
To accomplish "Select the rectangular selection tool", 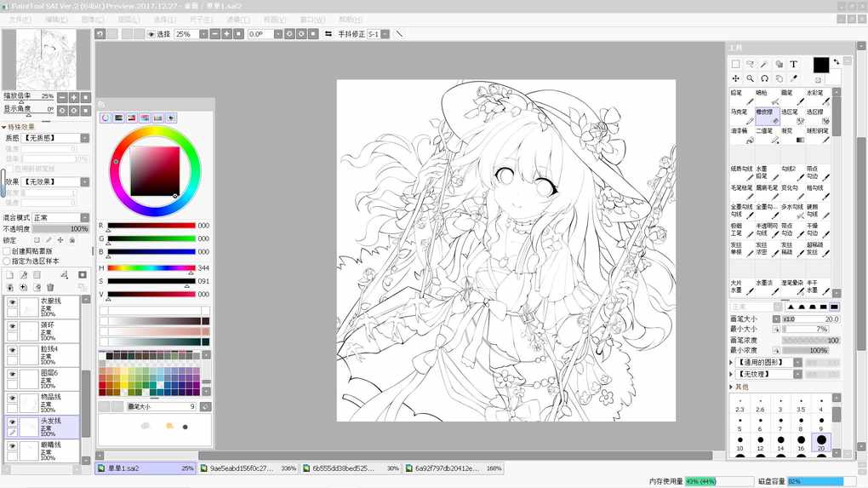I will pos(736,64).
